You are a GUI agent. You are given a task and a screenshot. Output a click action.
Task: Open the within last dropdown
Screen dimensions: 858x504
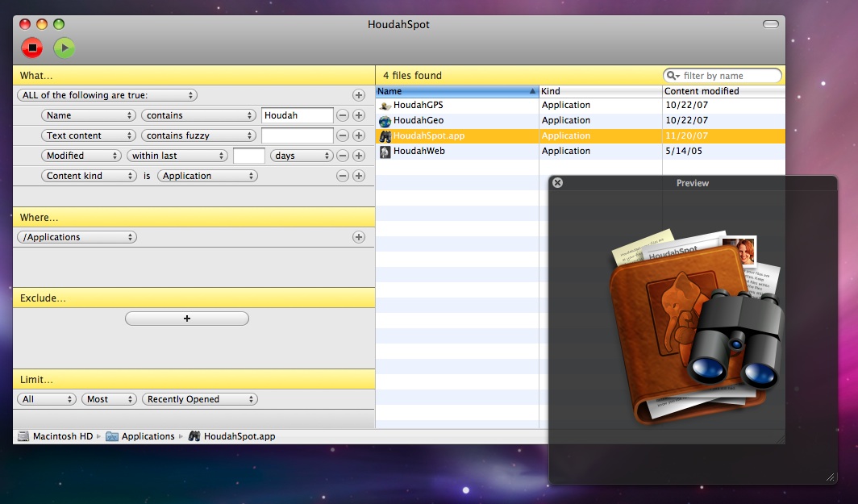coord(177,156)
